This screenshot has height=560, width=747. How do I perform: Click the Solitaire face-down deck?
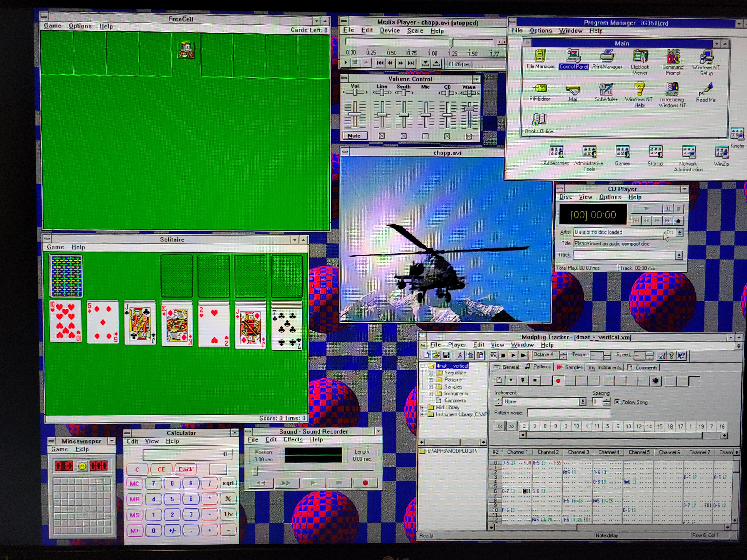click(x=66, y=276)
